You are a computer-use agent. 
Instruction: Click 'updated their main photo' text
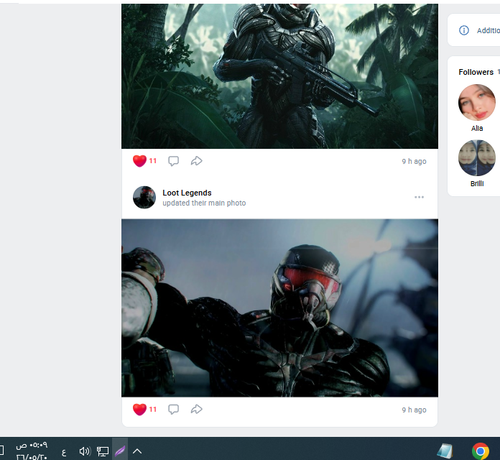click(x=204, y=203)
